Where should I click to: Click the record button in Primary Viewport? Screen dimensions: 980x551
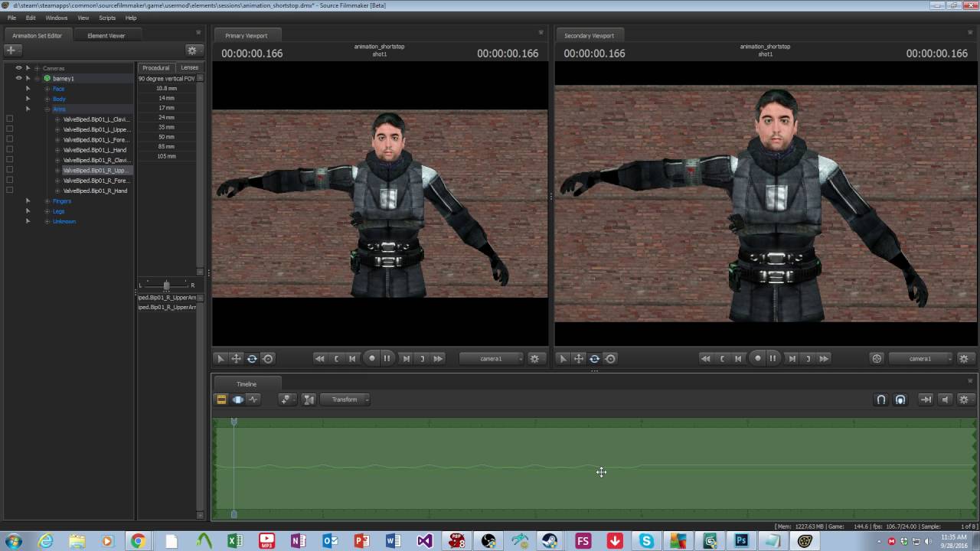point(372,358)
